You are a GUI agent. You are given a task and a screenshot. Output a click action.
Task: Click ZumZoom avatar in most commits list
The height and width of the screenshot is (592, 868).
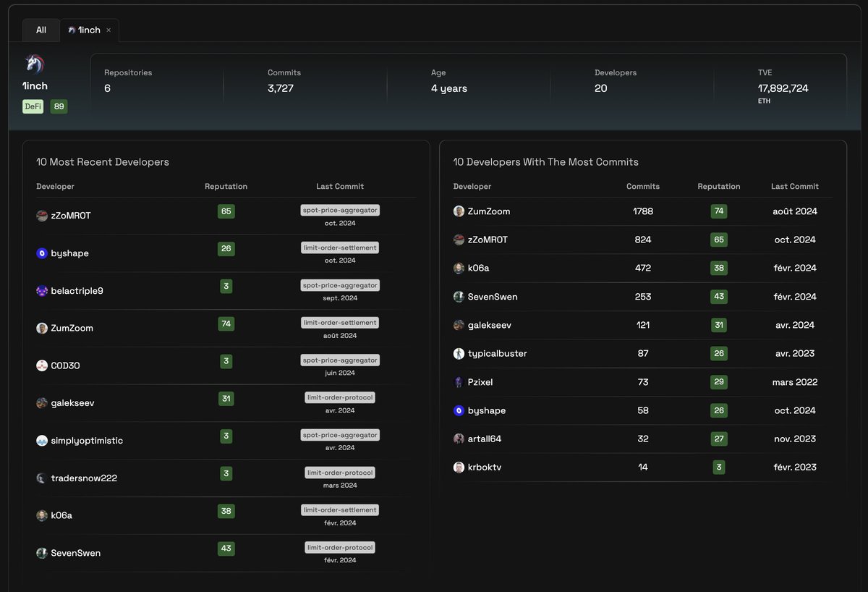(x=459, y=211)
